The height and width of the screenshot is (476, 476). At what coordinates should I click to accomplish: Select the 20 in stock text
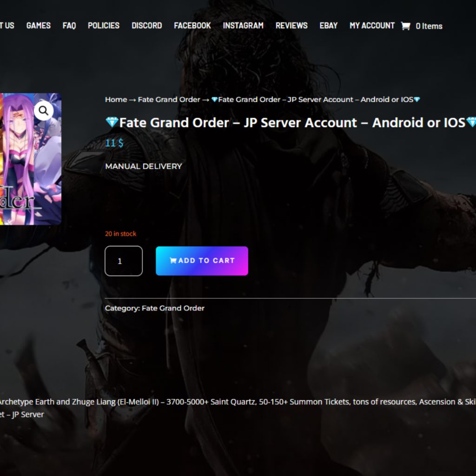(x=120, y=234)
